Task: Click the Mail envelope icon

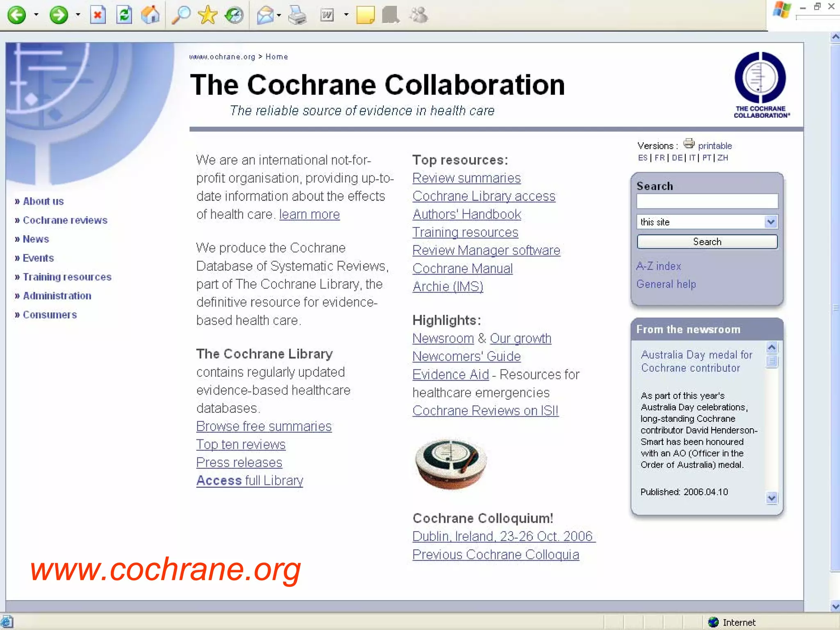Action: 265,16
